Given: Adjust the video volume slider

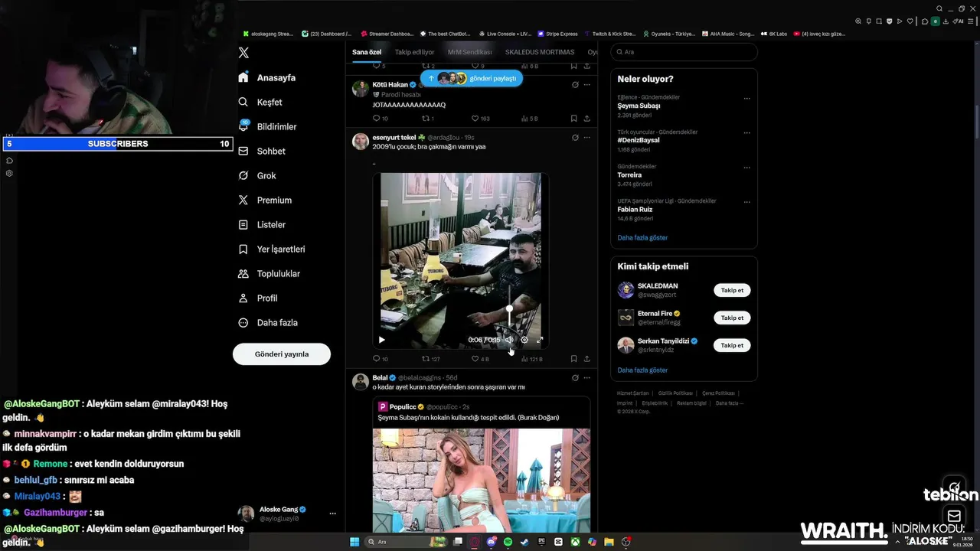Looking at the screenshot, I should click(x=509, y=308).
